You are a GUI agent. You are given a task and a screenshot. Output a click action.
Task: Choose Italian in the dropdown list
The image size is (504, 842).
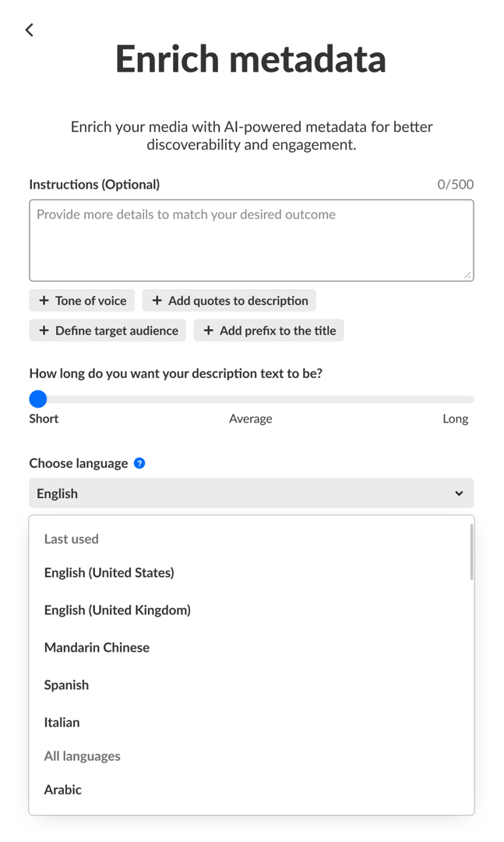pyautogui.click(x=62, y=723)
